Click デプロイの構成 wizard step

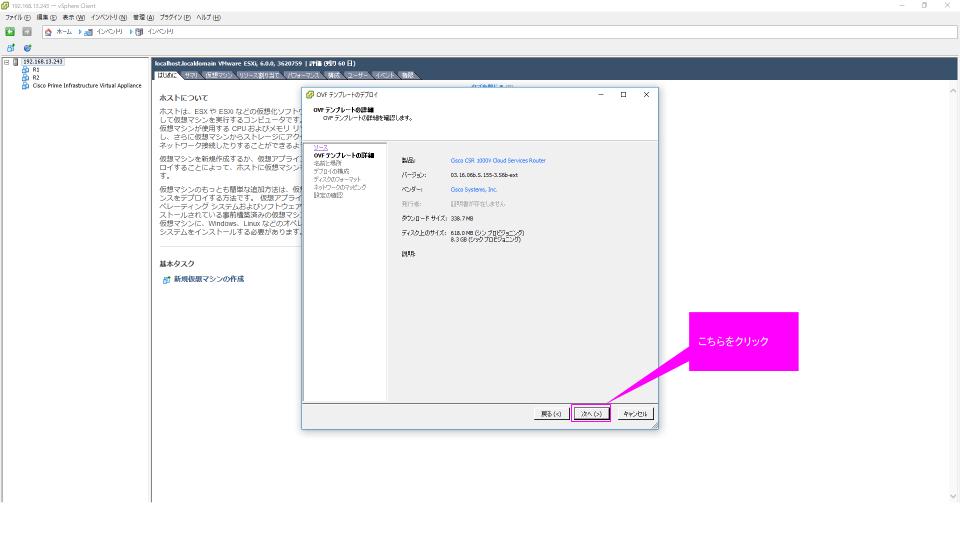coord(331,171)
